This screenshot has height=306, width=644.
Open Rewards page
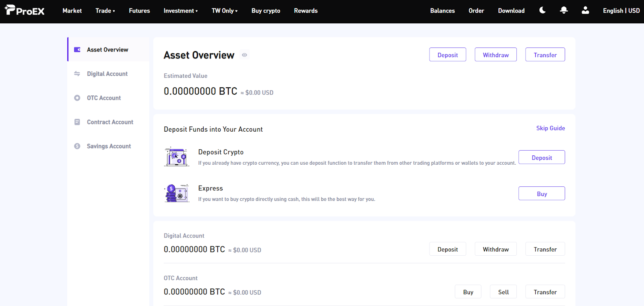pyautogui.click(x=306, y=11)
